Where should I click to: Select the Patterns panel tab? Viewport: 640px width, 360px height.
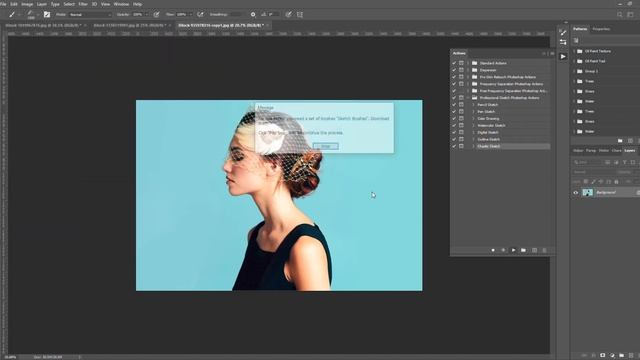point(580,29)
